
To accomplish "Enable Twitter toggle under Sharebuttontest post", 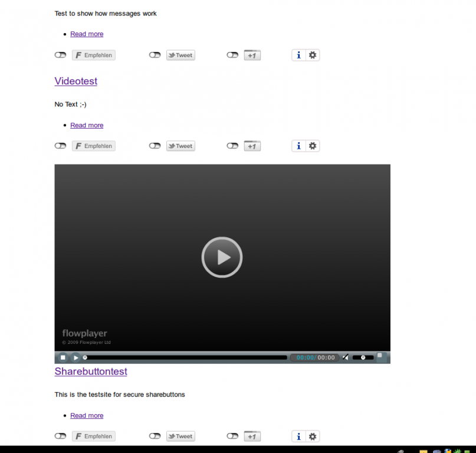I will [155, 436].
